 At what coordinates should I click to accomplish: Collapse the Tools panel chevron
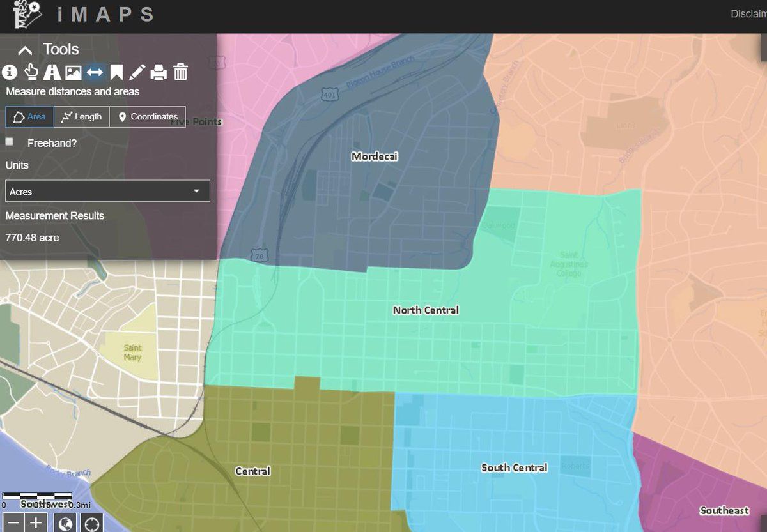[x=25, y=50]
